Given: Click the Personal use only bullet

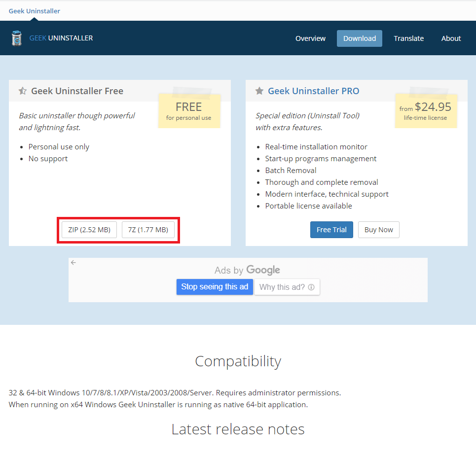Looking at the screenshot, I should (59, 147).
